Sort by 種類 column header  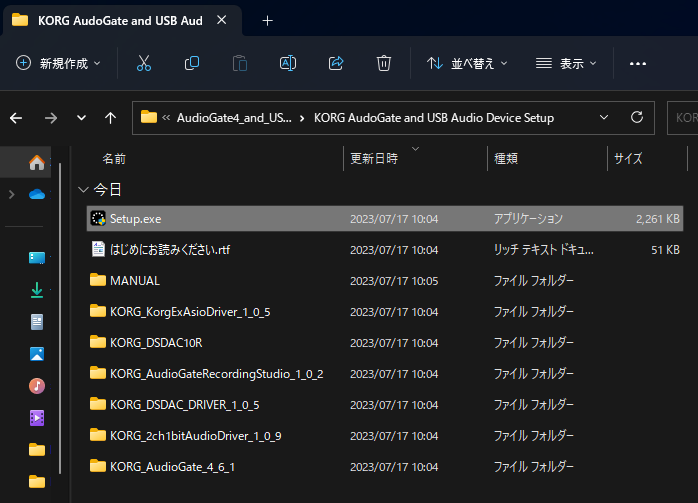tap(506, 158)
